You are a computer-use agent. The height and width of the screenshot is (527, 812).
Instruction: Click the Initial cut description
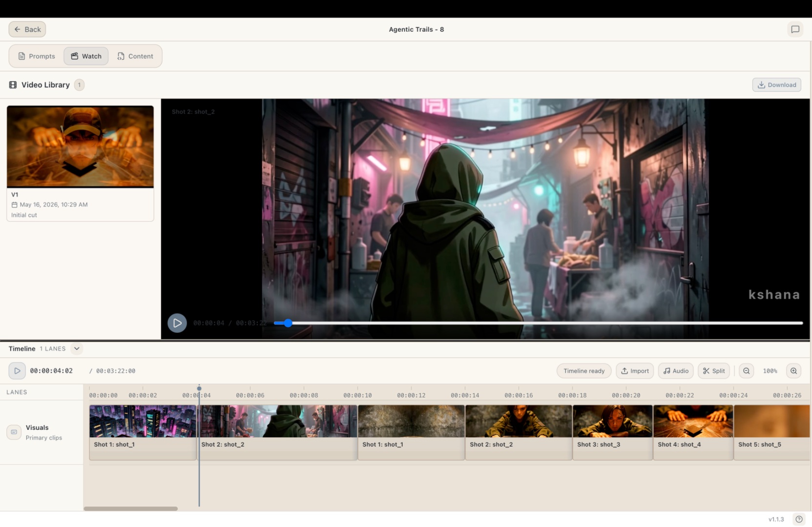click(x=24, y=215)
